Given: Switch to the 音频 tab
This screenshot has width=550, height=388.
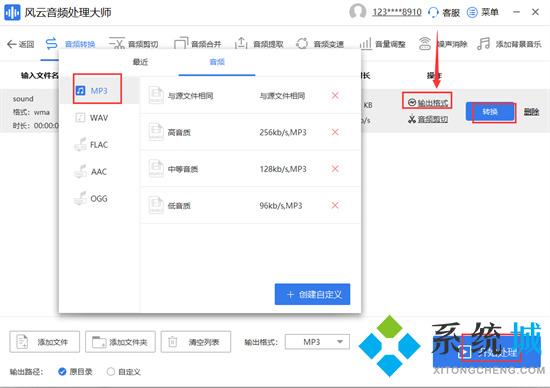Looking at the screenshot, I should pyautogui.click(x=217, y=62).
